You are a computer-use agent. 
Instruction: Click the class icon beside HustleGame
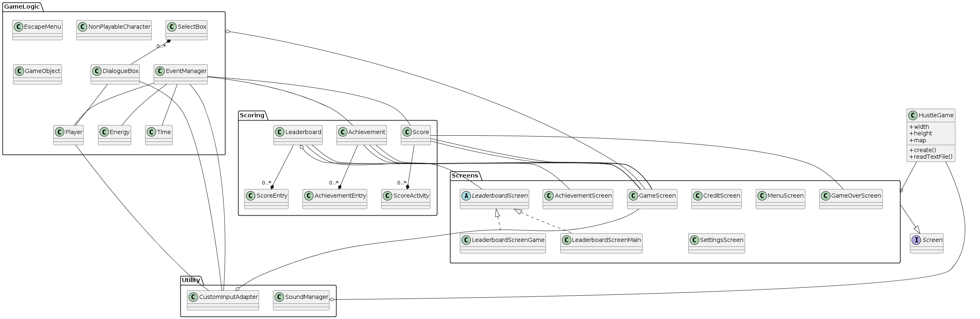click(x=913, y=116)
